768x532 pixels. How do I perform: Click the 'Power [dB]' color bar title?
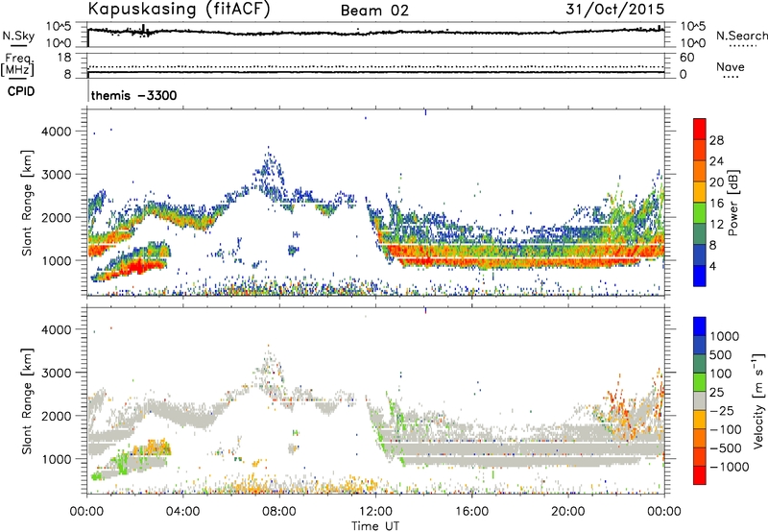pyautogui.click(x=732, y=203)
